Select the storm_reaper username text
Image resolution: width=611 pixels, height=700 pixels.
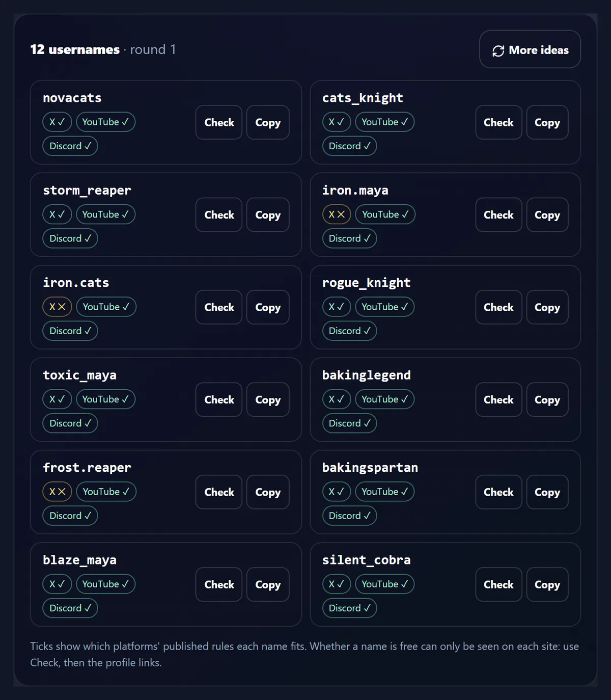pyautogui.click(x=87, y=191)
